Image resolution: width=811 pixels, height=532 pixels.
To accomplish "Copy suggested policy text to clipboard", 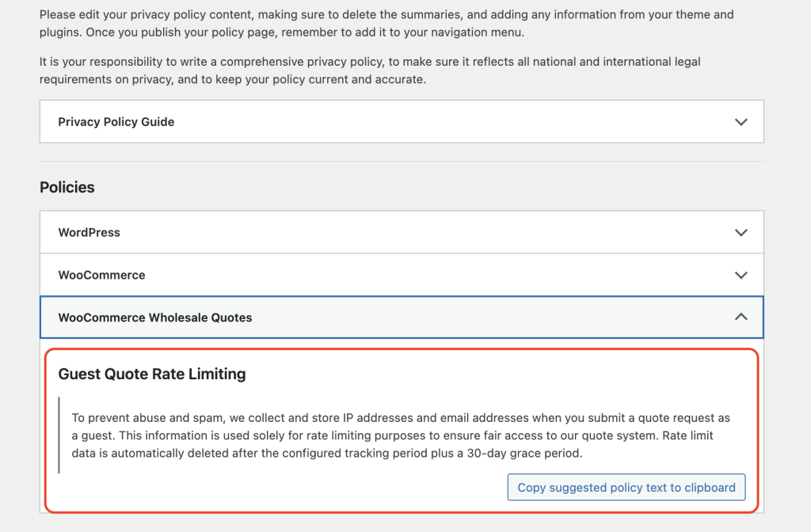I will pos(626,488).
